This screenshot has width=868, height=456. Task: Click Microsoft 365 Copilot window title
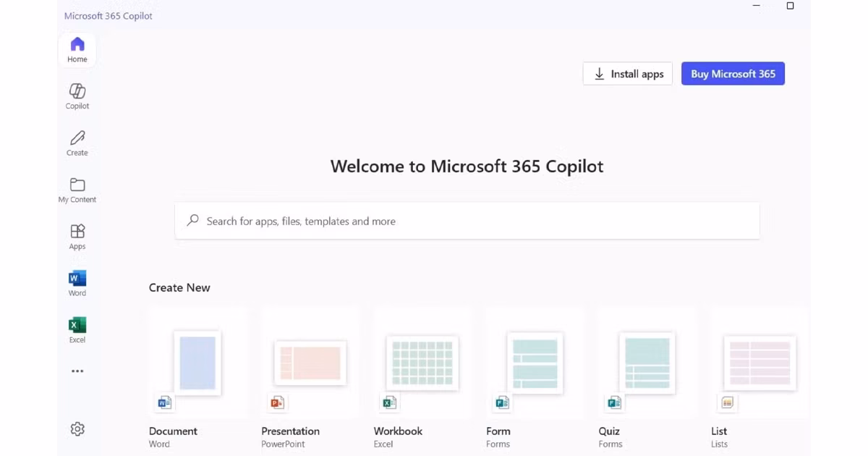click(109, 16)
